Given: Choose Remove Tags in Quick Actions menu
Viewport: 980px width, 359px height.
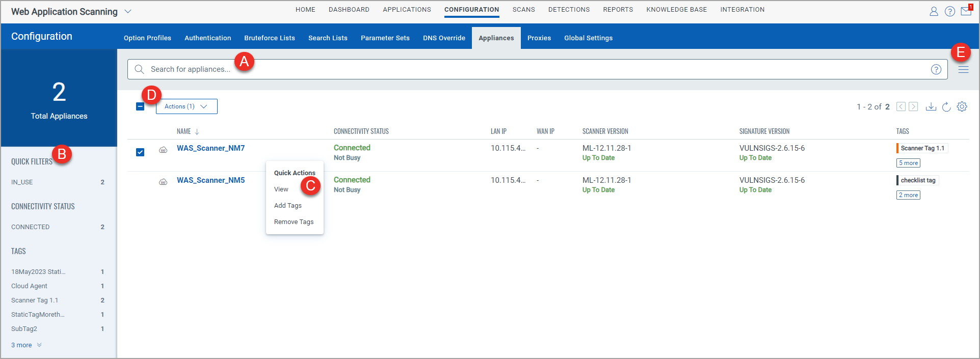Looking at the screenshot, I should pyautogui.click(x=294, y=222).
